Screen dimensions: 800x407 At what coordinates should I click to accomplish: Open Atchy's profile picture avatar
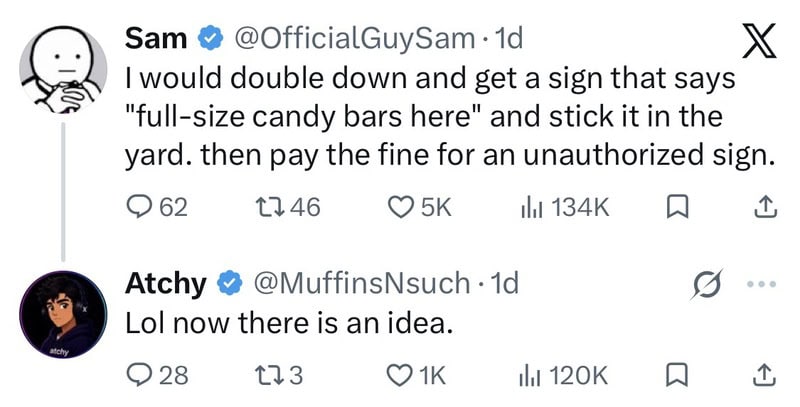tap(63, 314)
